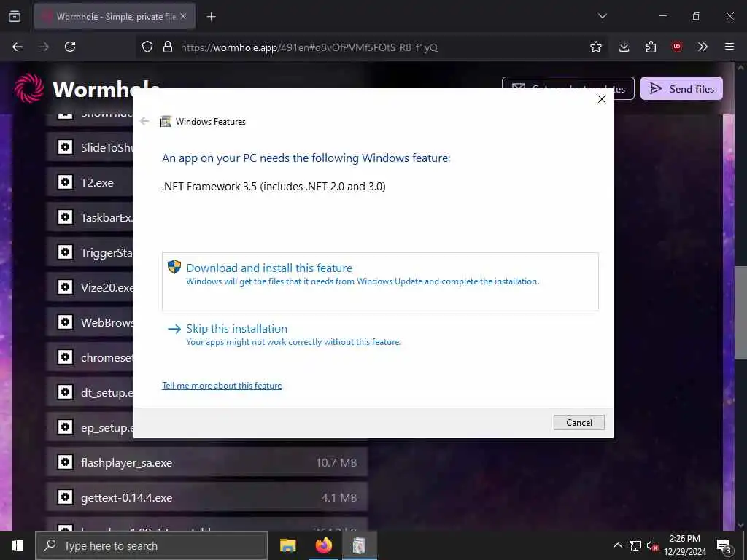Click the ep_setup file icon
This screenshot has width=747, height=560.
pyautogui.click(x=65, y=427)
